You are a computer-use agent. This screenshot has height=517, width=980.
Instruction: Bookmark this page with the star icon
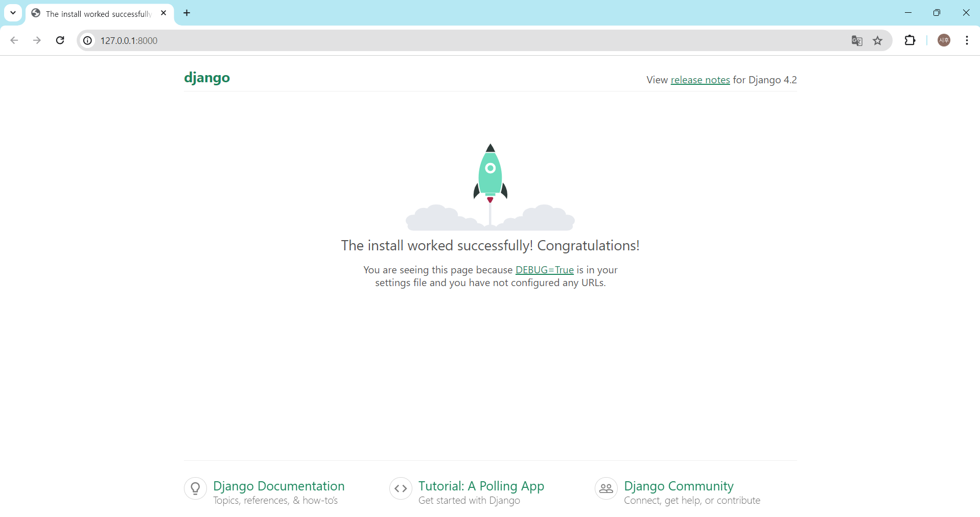(878, 41)
